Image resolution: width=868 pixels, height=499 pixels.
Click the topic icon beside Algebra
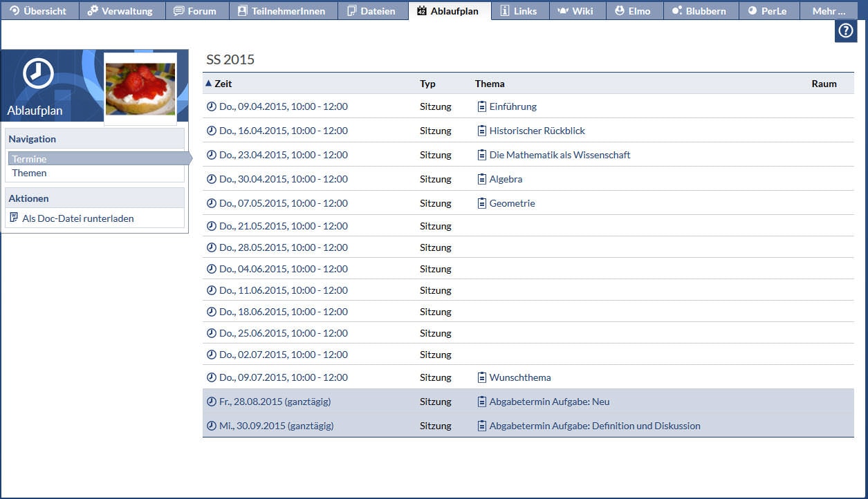click(482, 179)
